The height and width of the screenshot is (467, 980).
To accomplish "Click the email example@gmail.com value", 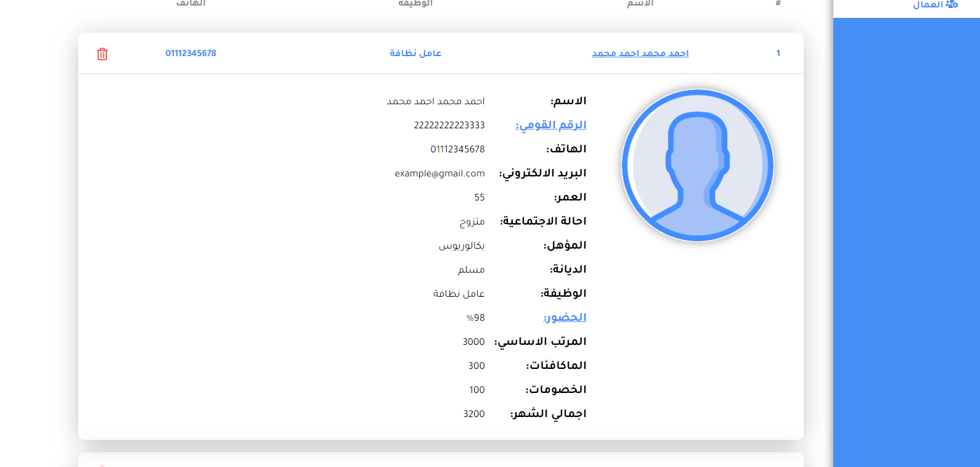I will pyautogui.click(x=439, y=173).
